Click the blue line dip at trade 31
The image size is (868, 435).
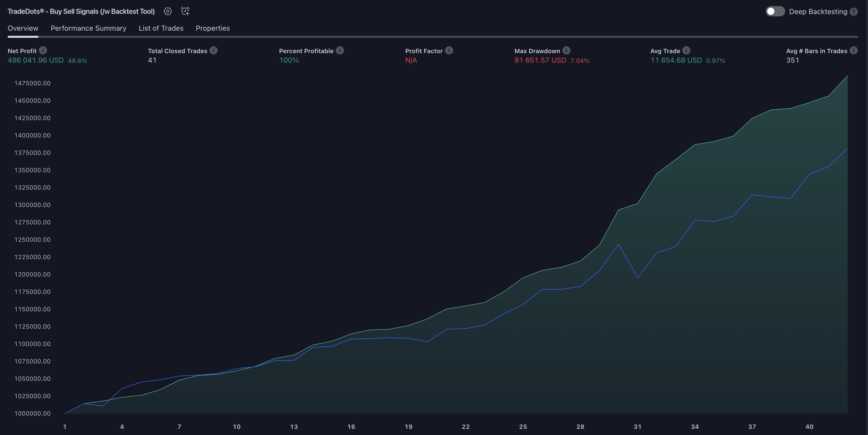[x=638, y=278]
